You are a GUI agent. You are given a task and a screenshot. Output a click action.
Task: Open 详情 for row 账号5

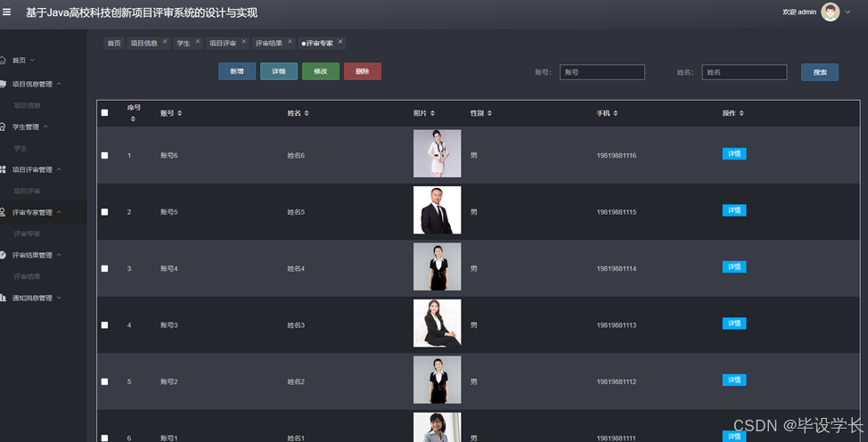pos(734,210)
